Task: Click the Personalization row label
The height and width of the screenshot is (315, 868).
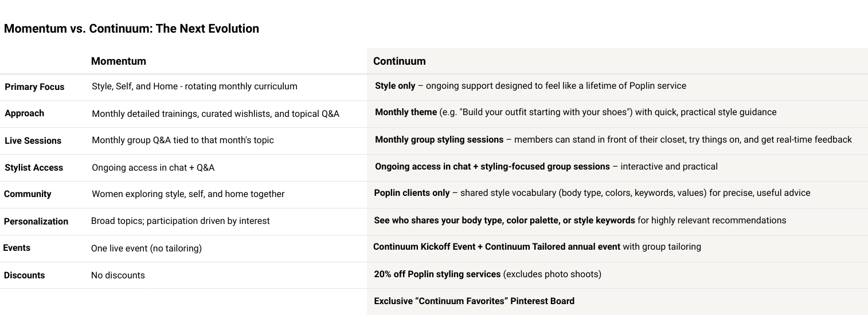Action: (x=36, y=222)
